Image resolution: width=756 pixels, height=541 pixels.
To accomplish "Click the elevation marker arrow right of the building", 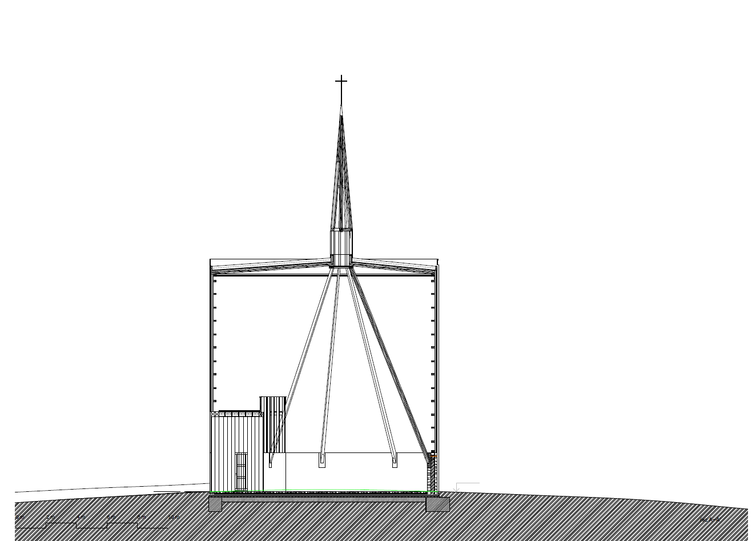I will tap(458, 487).
